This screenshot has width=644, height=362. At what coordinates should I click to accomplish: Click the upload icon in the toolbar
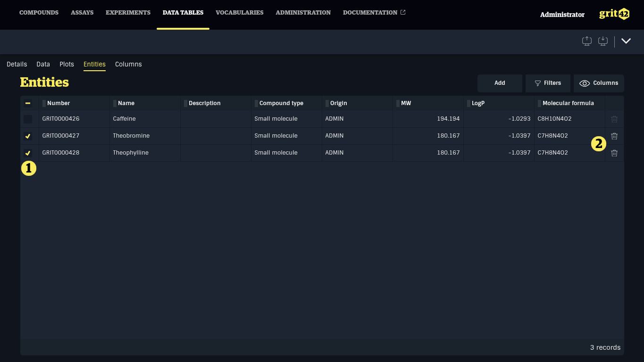(x=586, y=41)
